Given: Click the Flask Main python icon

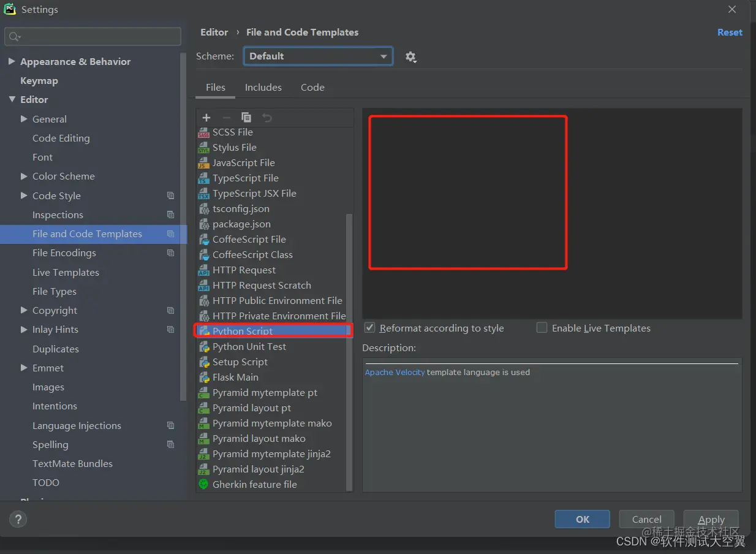Looking at the screenshot, I should (203, 378).
